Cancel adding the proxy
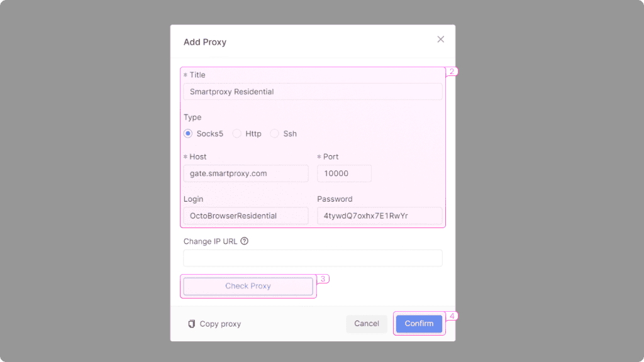The image size is (644, 362). pyautogui.click(x=367, y=323)
